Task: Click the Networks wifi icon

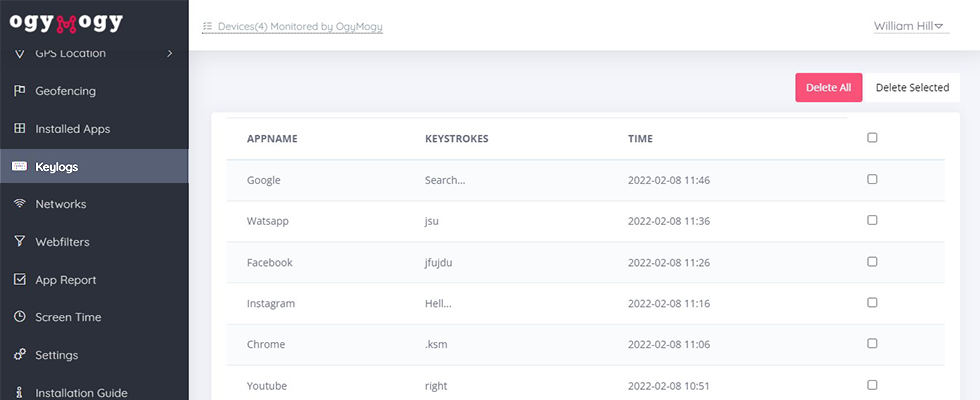Action: [x=19, y=204]
